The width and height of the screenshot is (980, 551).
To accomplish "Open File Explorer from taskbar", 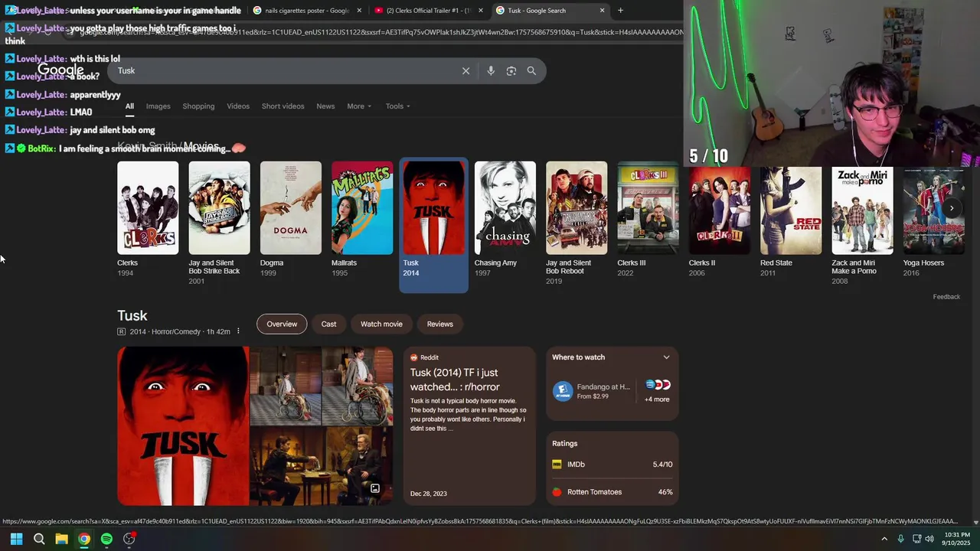I will point(61,539).
